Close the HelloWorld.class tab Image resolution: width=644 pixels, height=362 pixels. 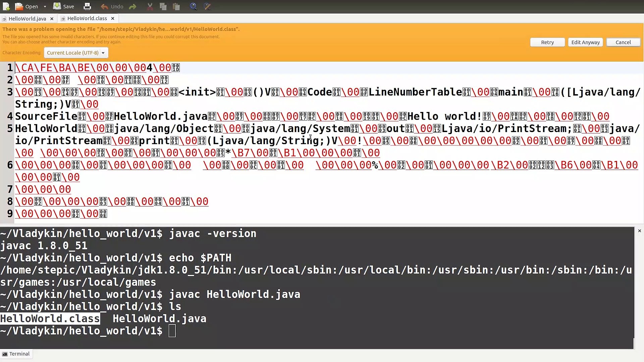[113, 18]
